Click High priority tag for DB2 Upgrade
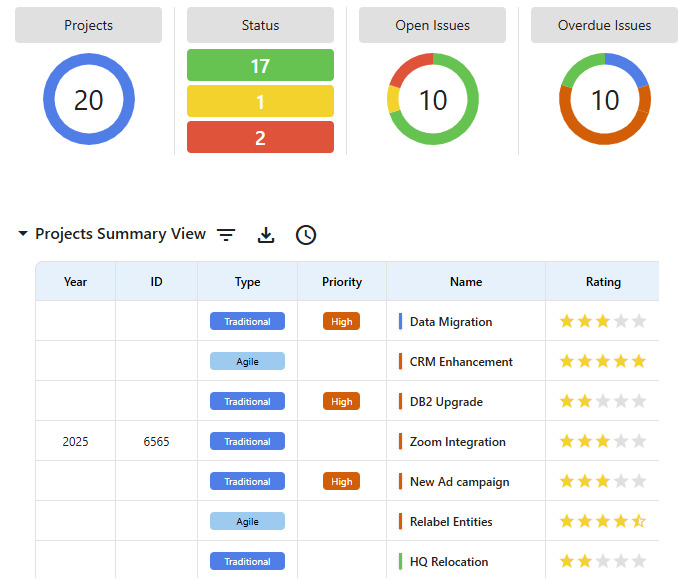Image resolution: width=683 pixels, height=578 pixels. click(342, 402)
